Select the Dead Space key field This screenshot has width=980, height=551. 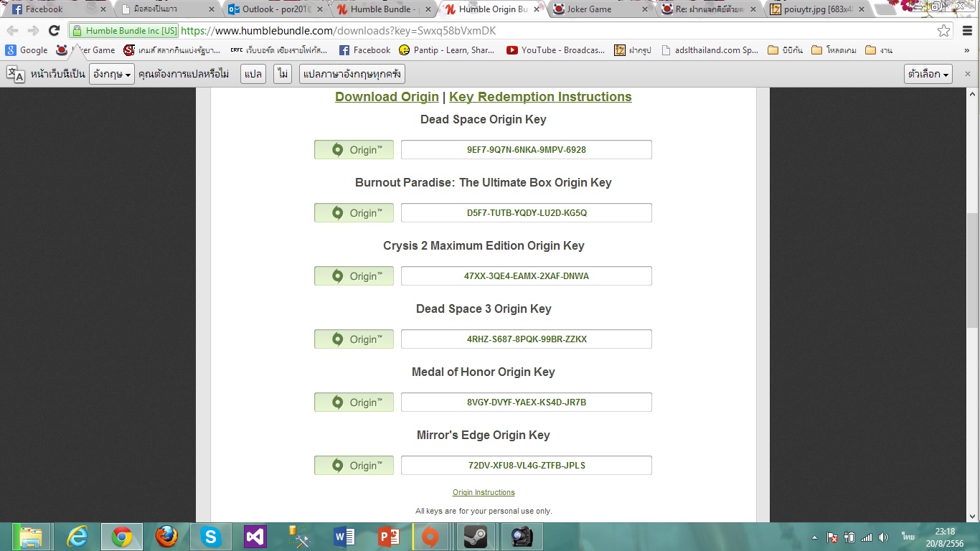pos(527,150)
